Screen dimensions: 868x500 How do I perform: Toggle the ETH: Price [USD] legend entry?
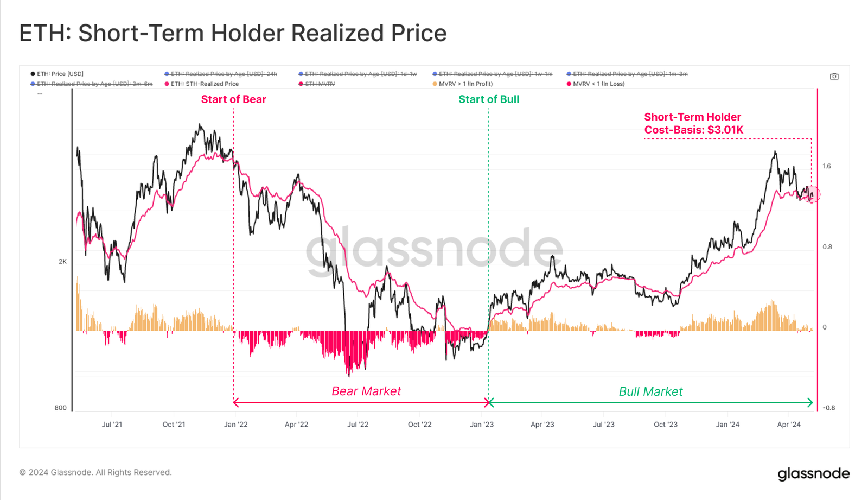click(57, 74)
